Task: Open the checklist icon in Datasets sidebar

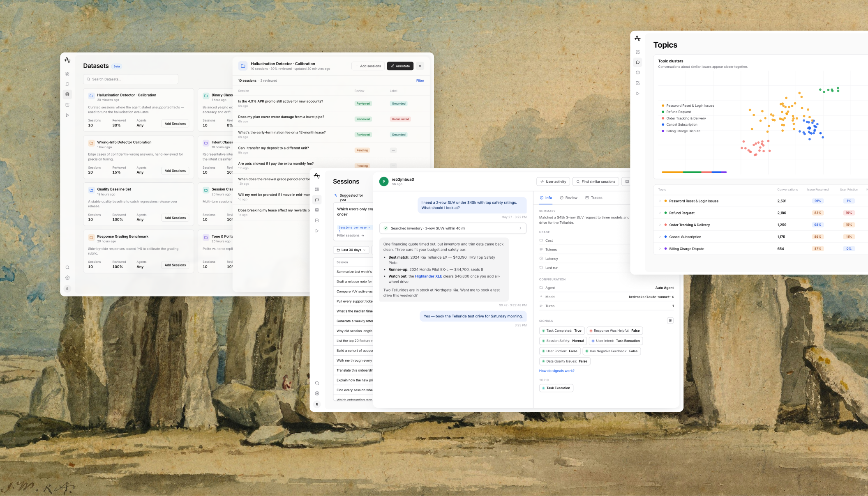Action: pos(67,105)
